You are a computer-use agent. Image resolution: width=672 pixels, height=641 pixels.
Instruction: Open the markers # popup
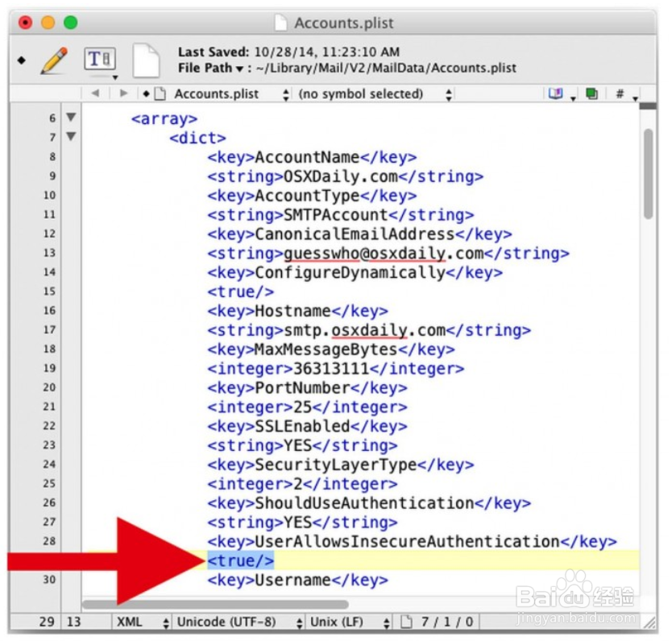(620, 93)
